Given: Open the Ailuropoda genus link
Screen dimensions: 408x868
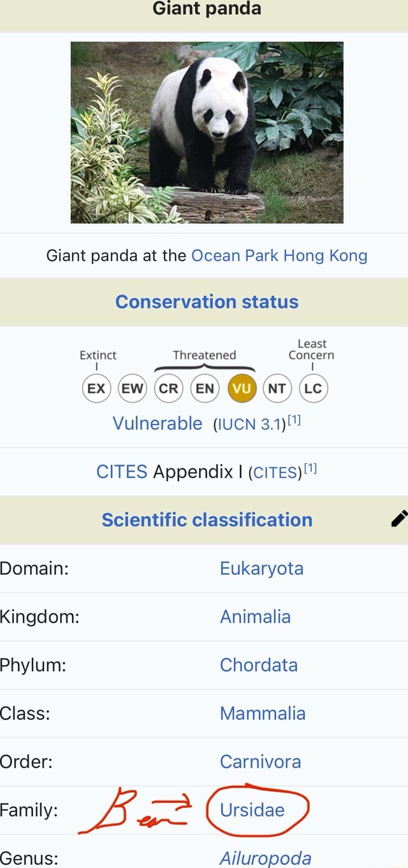Looking at the screenshot, I should (x=265, y=858).
